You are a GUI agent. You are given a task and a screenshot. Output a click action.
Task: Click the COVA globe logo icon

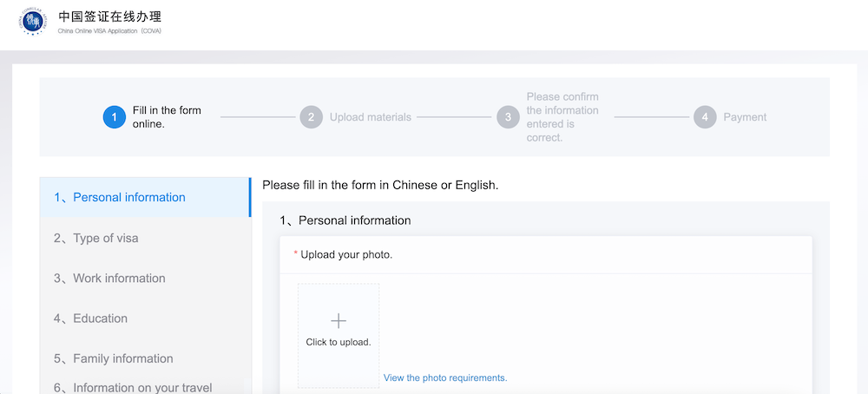[35, 23]
